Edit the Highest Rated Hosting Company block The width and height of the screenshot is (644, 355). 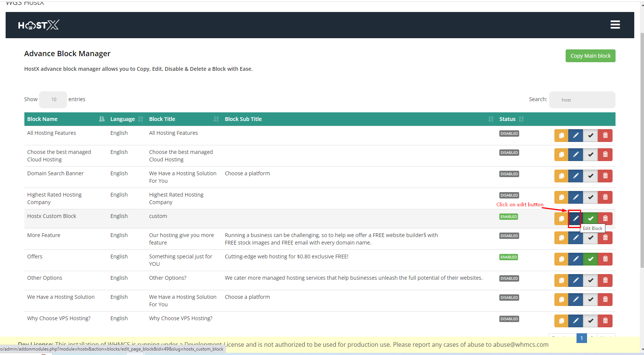coord(576,197)
